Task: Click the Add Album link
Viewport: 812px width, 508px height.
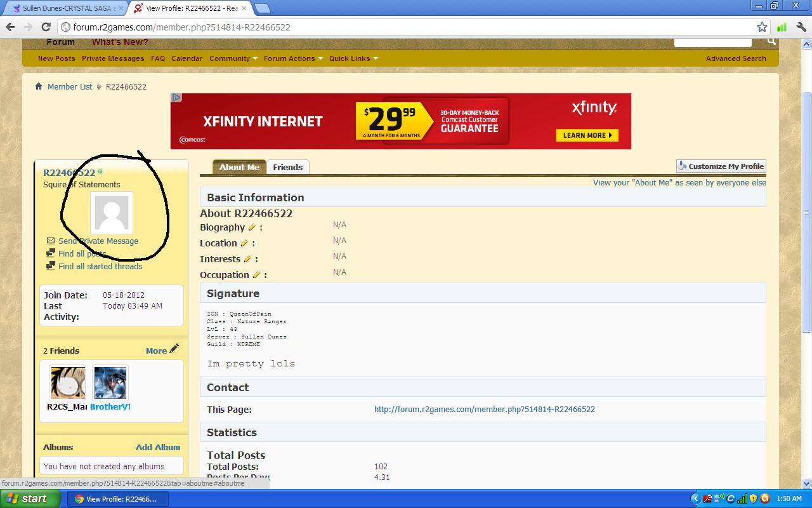Action: (x=158, y=447)
